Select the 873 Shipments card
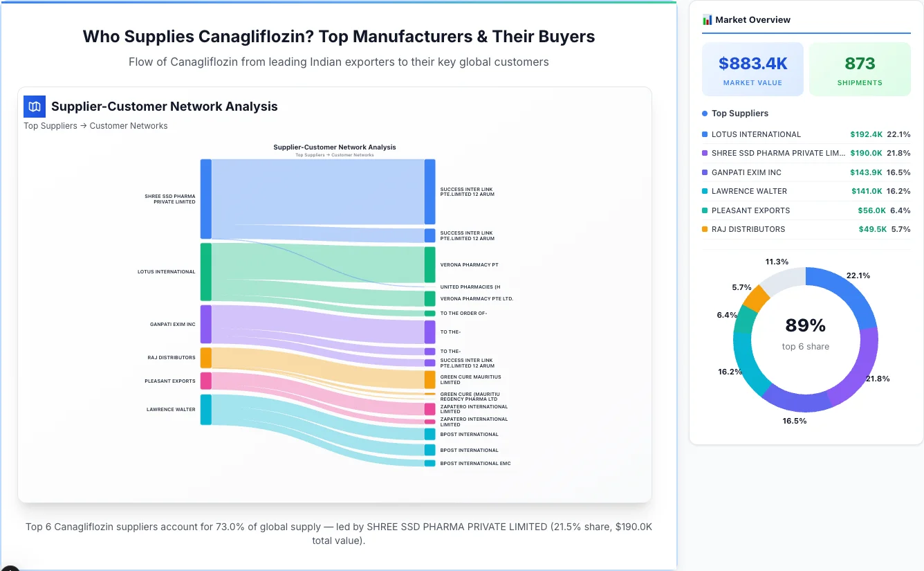The width and height of the screenshot is (924, 571). point(860,69)
